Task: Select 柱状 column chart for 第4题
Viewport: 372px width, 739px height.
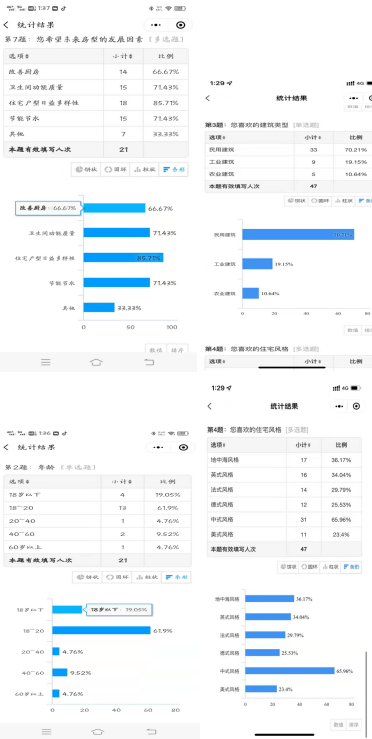Action: coord(331,567)
